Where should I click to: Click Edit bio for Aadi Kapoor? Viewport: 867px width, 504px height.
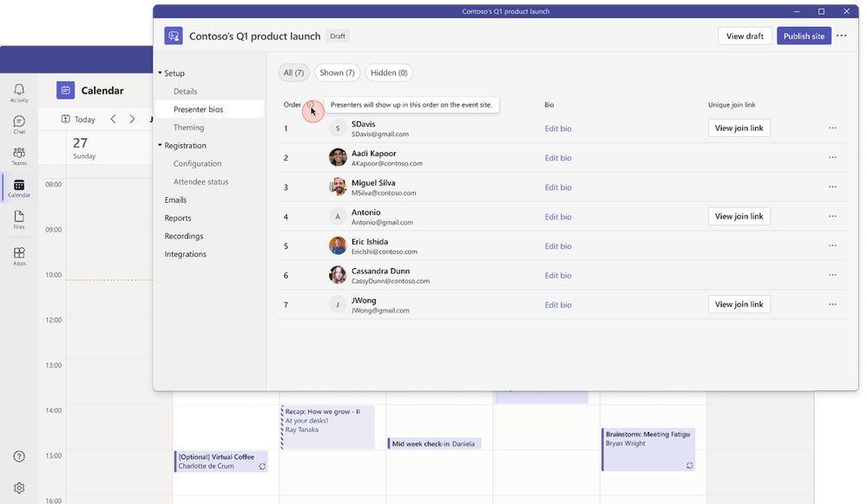(x=557, y=158)
